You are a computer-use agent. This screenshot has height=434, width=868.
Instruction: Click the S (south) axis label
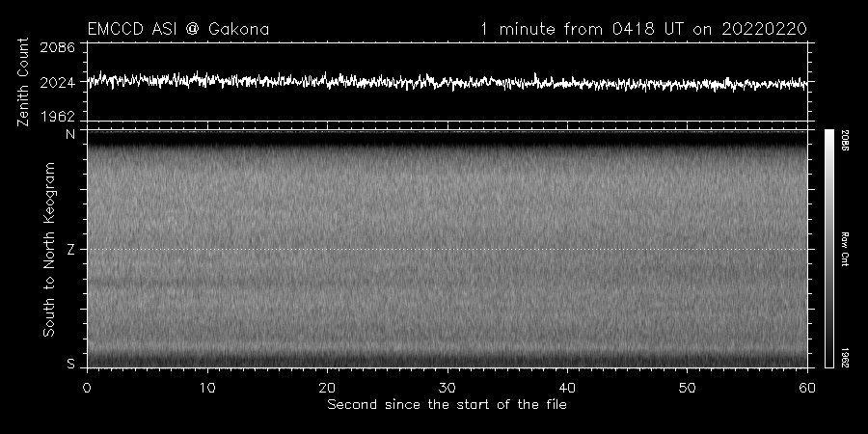click(x=70, y=364)
